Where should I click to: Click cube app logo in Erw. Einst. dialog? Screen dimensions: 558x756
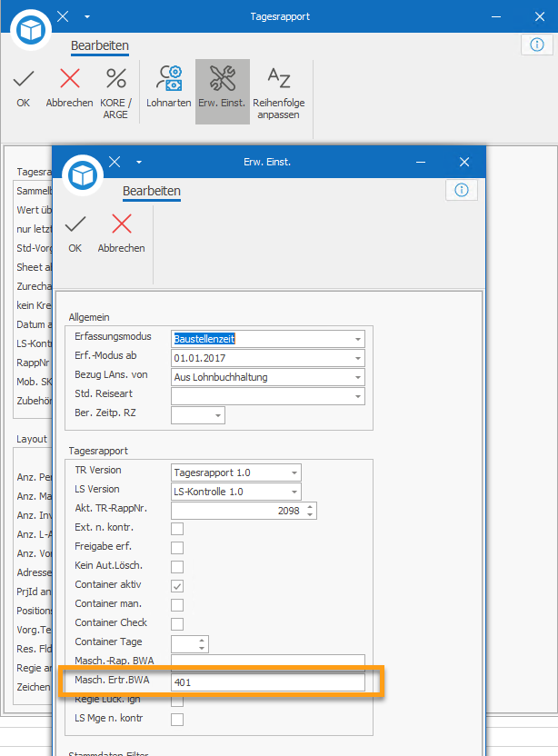(x=83, y=176)
